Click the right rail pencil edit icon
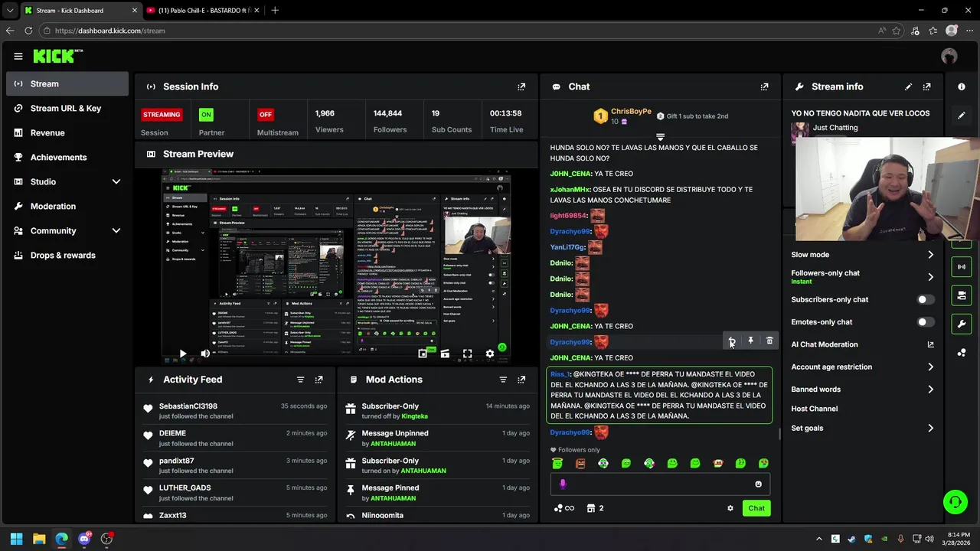980x551 pixels. (962, 116)
